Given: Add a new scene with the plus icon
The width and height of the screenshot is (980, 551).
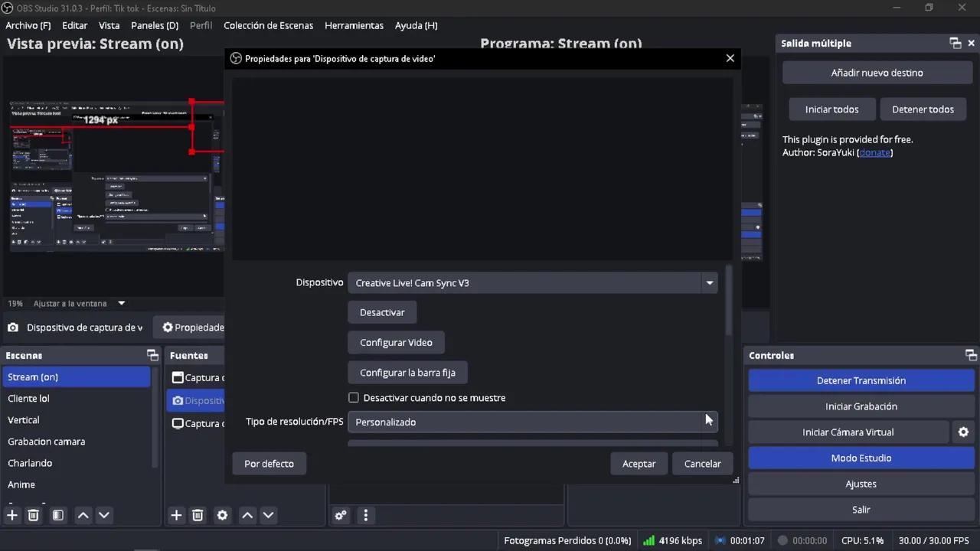Looking at the screenshot, I should pyautogui.click(x=12, y=515).
